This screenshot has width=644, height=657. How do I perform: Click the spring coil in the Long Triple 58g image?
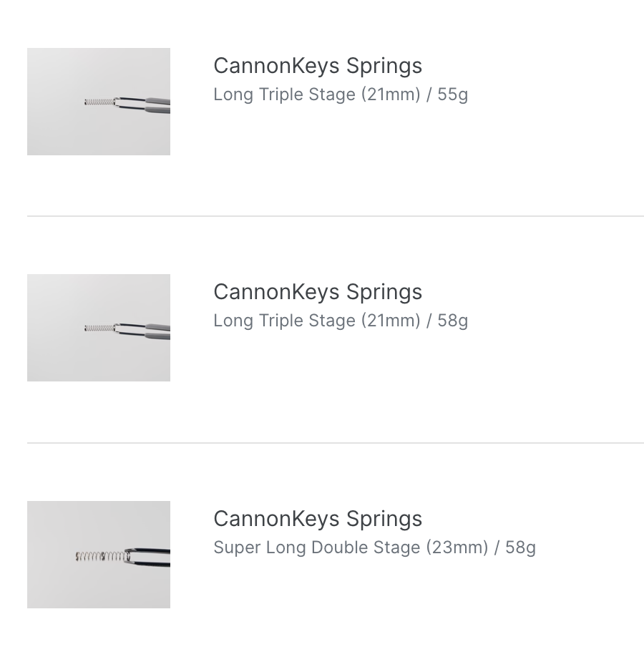[99, 328]
